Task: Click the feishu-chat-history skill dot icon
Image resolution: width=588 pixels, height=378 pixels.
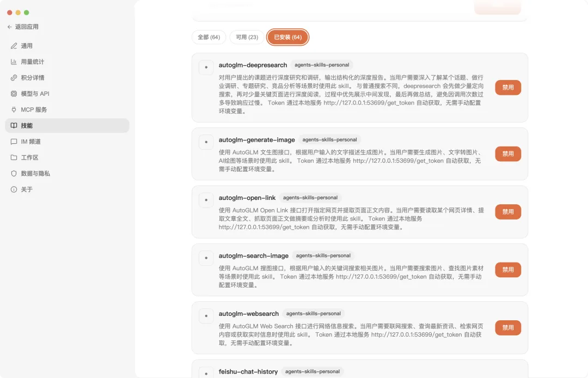Action: (206, 373)
